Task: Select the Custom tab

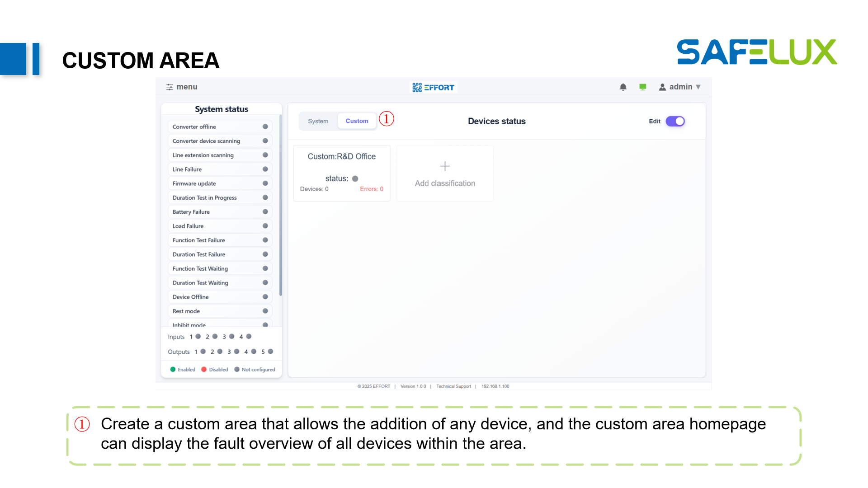Action: 357,121
